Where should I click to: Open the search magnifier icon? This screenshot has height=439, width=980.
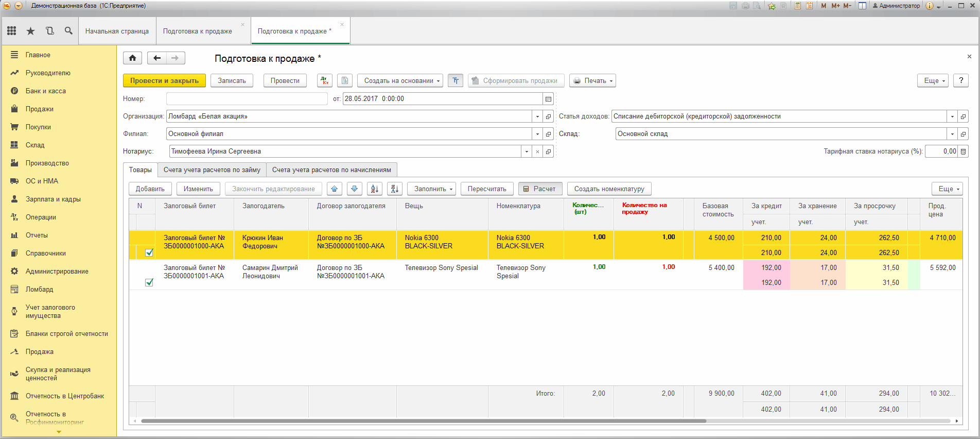click(x=68, y=31)
